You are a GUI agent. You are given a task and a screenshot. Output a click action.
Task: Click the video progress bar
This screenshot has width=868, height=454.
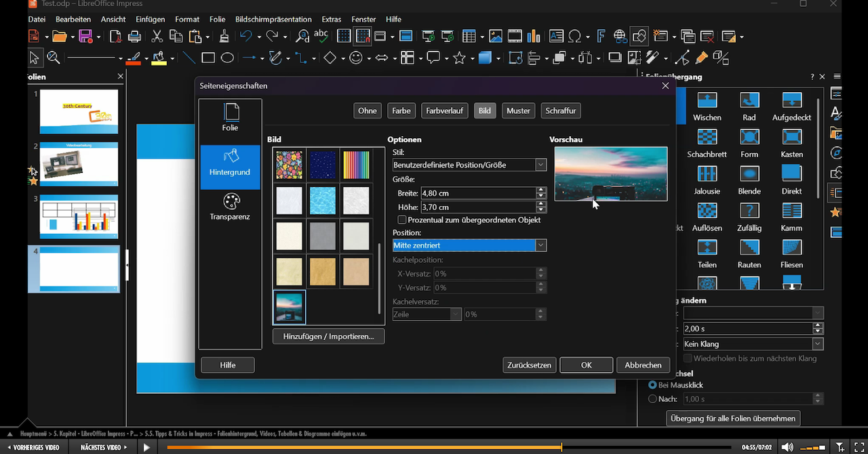(449, 447)
